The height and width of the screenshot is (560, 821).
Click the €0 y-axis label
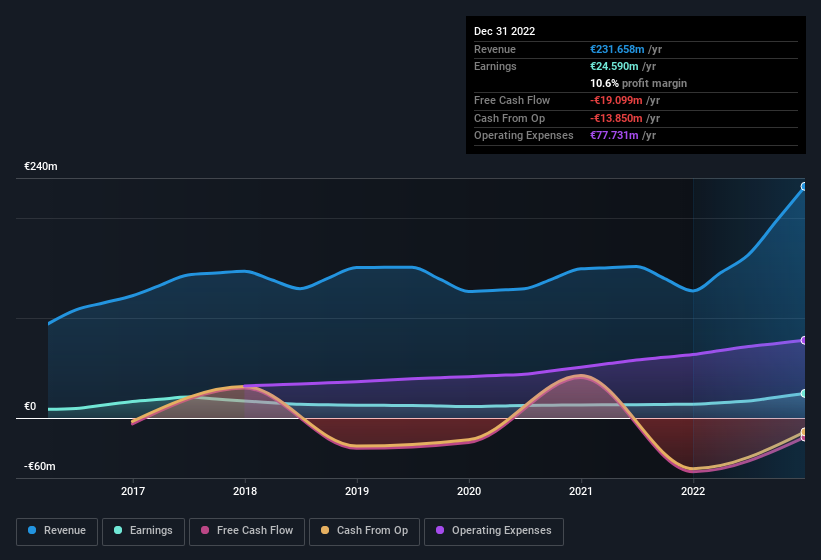click(30, 406)
